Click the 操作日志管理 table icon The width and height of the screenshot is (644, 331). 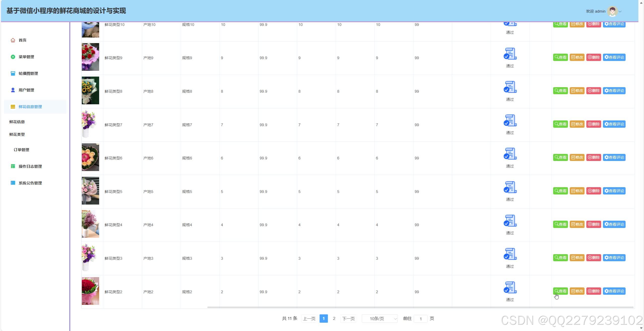click(x=13, y=166)
